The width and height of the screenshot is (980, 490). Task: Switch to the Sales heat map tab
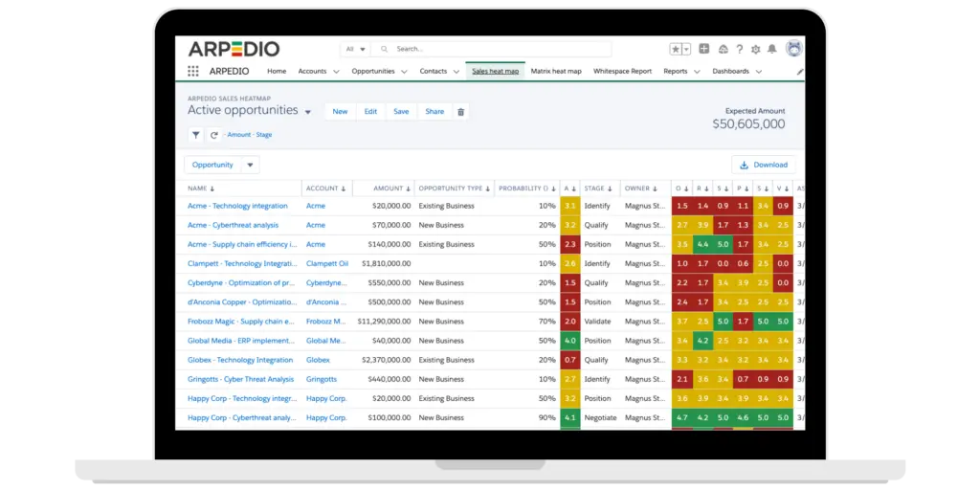coord(495,71)
